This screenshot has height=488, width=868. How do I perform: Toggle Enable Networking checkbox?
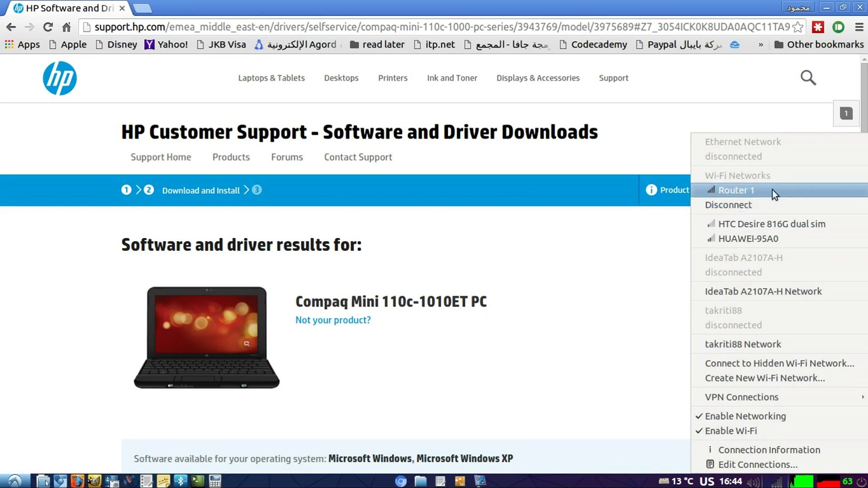(745, 416)
